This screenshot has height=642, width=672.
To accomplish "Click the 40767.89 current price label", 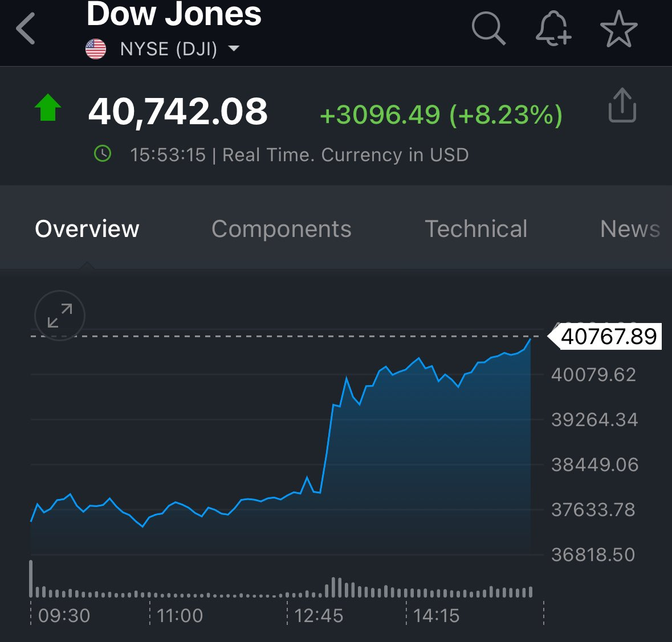I will pyautogui.click(x=608, y=336).
